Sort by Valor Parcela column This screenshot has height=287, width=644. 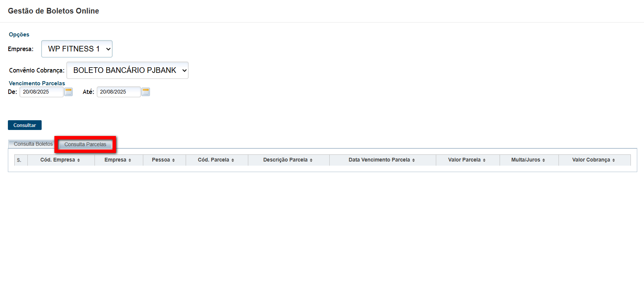(x=467, y=160)
